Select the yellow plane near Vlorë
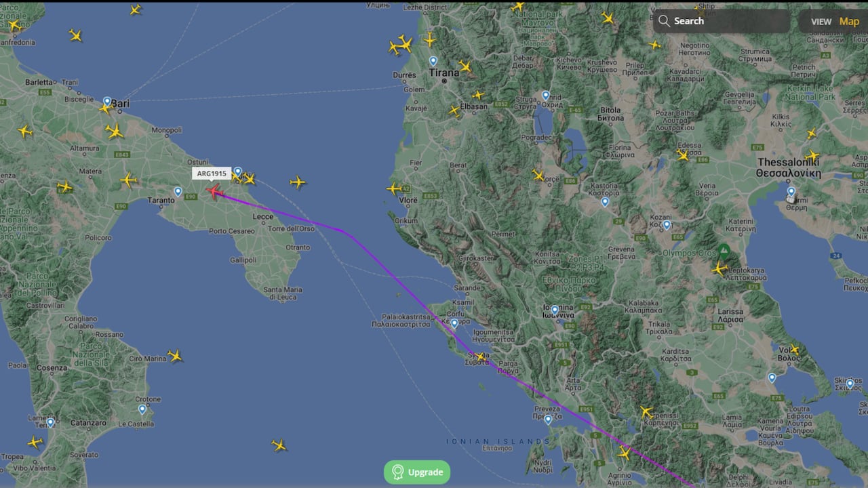 tap(394, 188)
